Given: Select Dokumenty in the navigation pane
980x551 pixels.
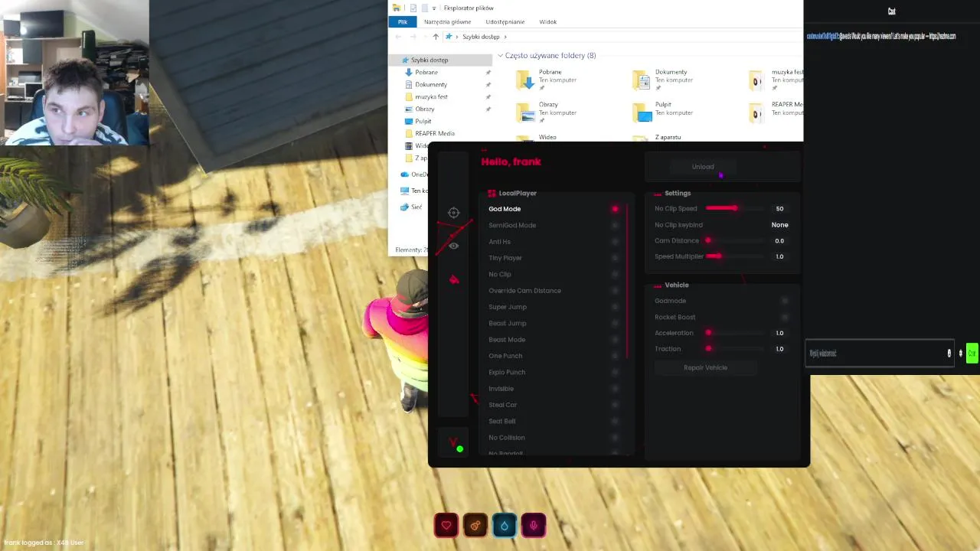Looking at the screenshot, I should (x=431, y=84).
